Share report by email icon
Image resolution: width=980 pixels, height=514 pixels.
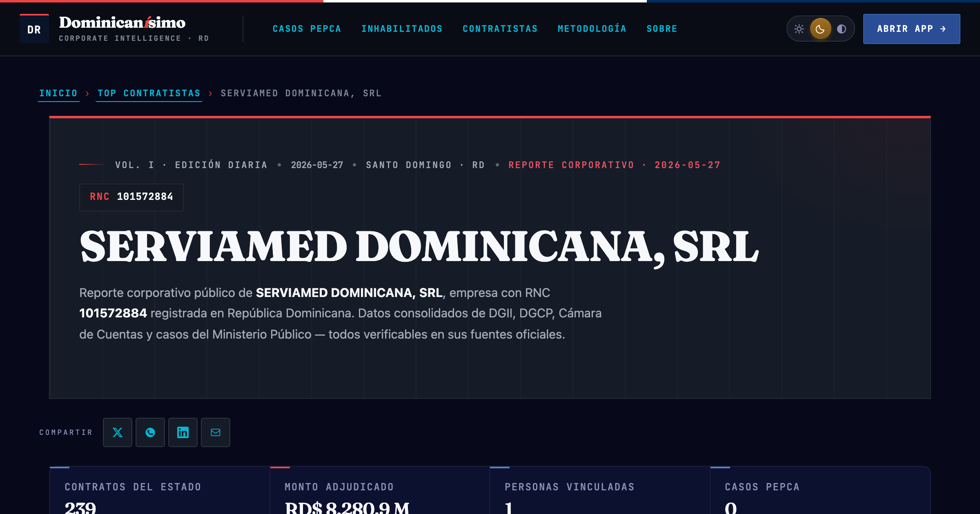coord(216,432)
